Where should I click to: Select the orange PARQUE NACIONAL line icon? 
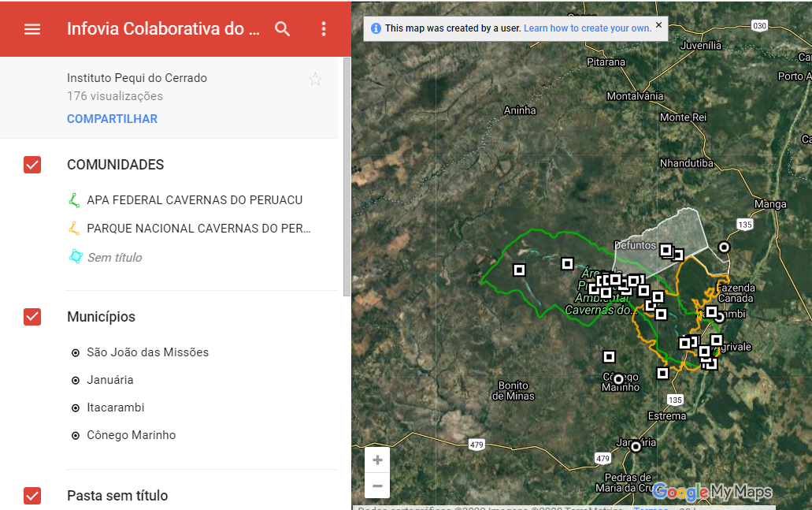click(x=74, y=229)
